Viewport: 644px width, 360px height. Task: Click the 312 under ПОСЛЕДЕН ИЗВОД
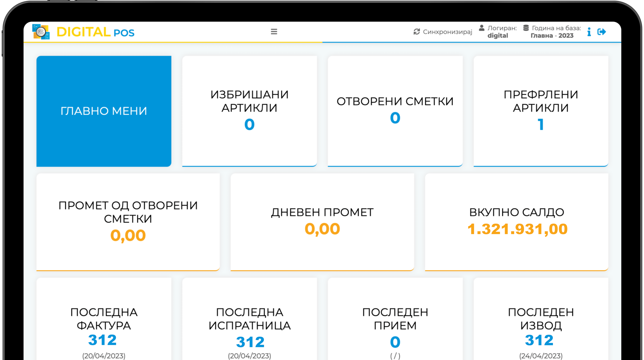539,340
